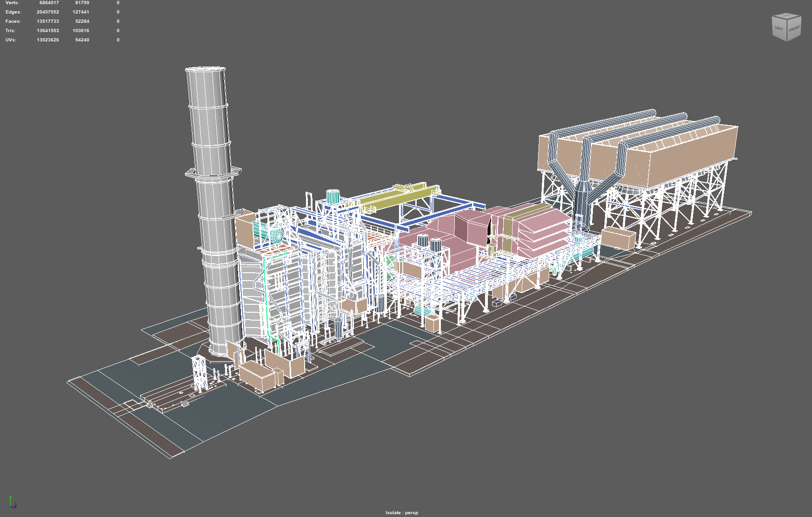Click the Isolate : persp status label
The width and height of the screenshot is (812, 517).
tap(402, 512)
